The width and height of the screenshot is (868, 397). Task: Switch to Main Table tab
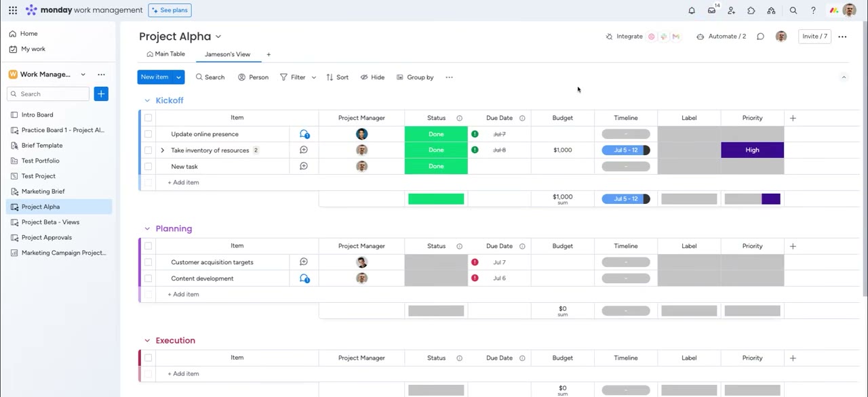point(165,54)
